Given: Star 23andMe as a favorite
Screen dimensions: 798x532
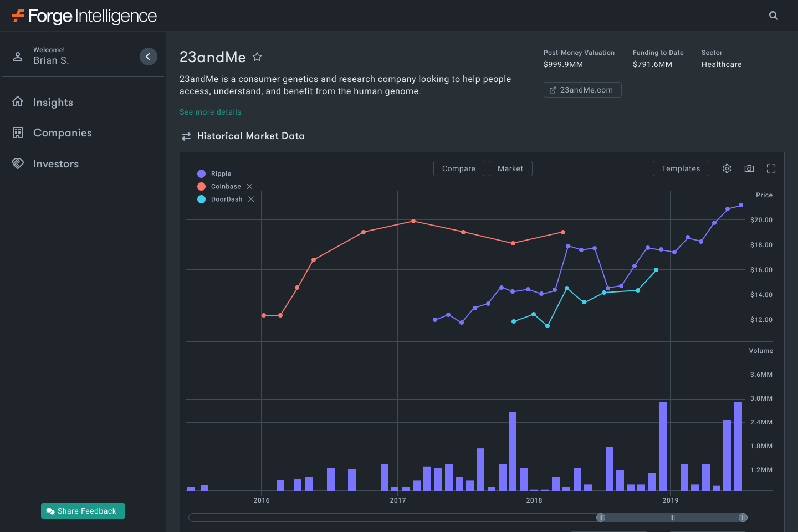Looking at the screenshot, I should (x=257, y=57).
